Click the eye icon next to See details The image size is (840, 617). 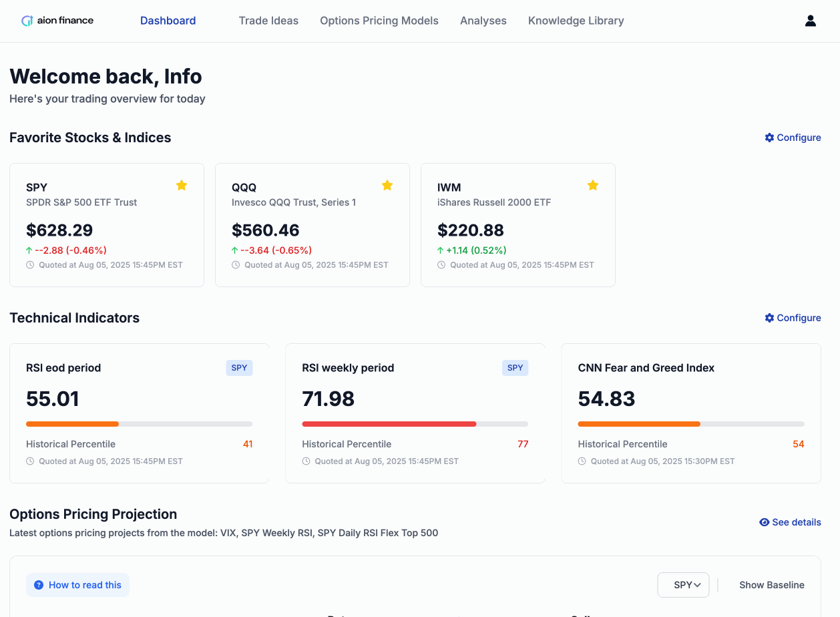pos(765,522)
